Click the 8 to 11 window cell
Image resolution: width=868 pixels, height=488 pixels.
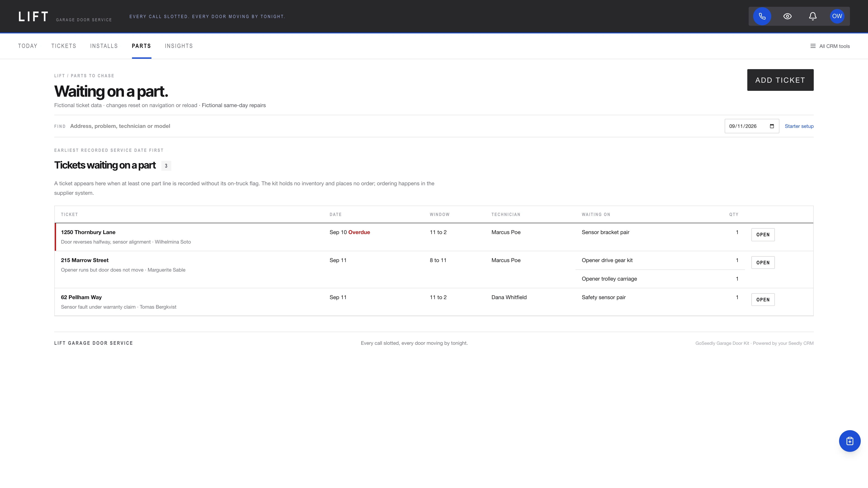click(438, 260)
